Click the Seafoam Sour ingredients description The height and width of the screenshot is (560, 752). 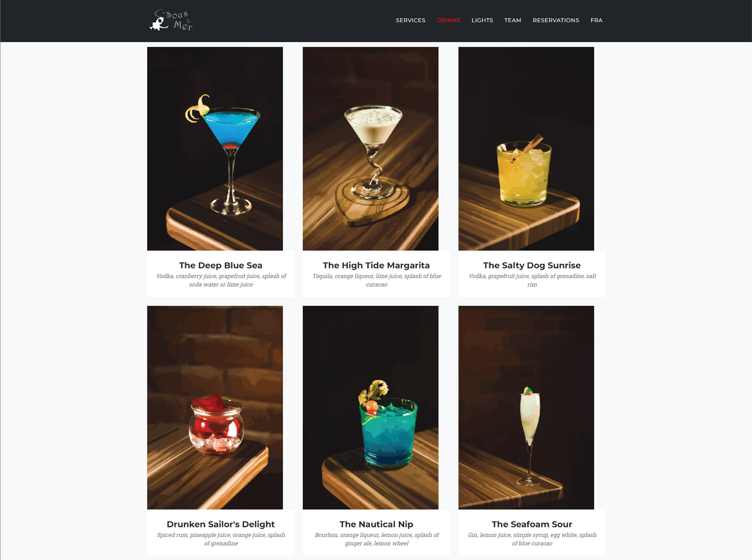pyautogui.click(x=532, y=539)
